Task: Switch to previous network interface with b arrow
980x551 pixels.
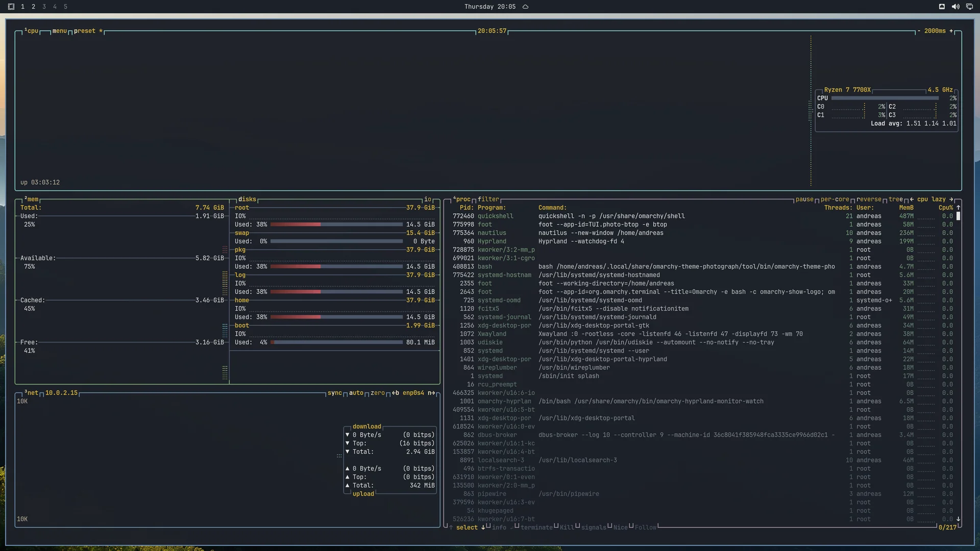Action: (x=396, y=393)
